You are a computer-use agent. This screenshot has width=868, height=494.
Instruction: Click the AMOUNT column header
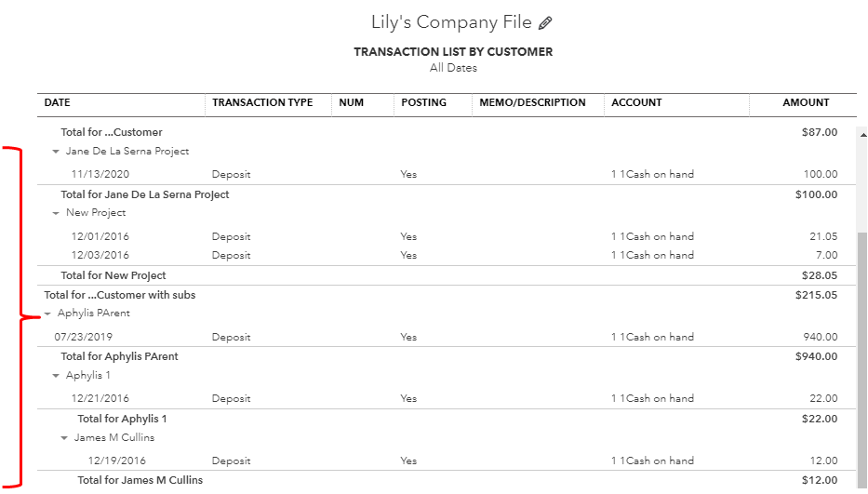806,102
